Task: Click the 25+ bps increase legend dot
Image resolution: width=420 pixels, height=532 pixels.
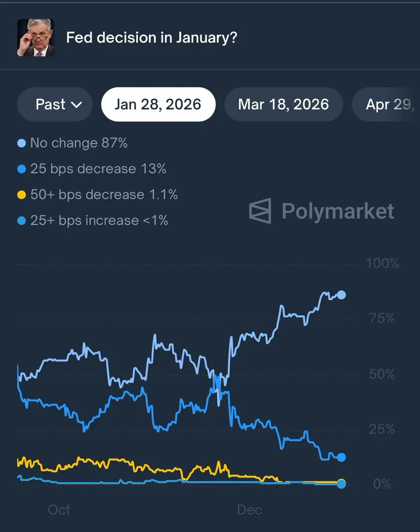Action: click(21, 221)
